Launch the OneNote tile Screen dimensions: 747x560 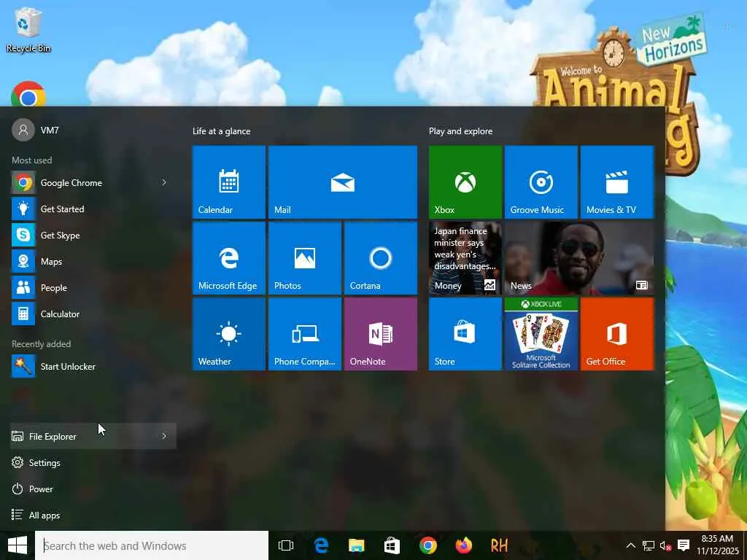[381, 334]
